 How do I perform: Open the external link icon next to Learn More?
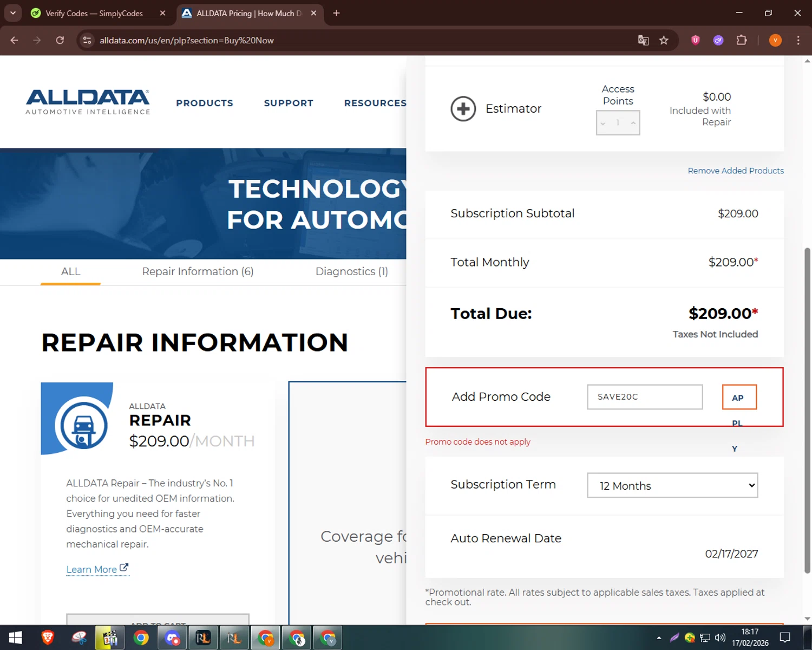pyautogui.click(x=124, y=568)
